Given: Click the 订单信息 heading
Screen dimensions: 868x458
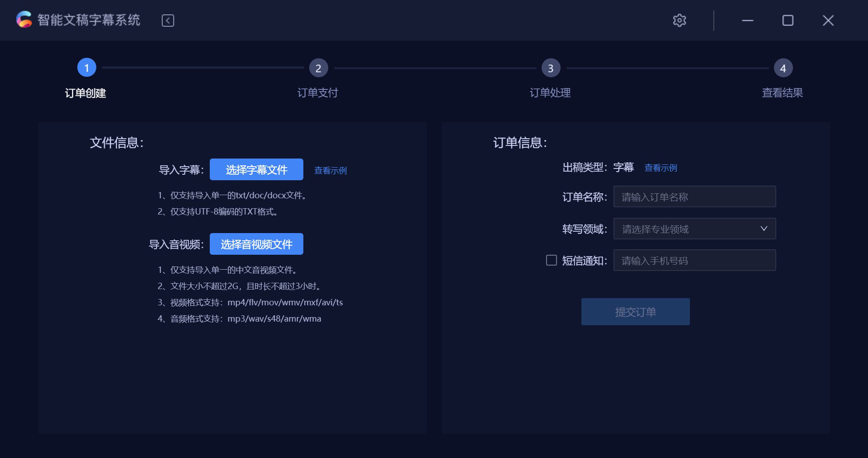Looking at the screenshot, I should click(520, 143).
